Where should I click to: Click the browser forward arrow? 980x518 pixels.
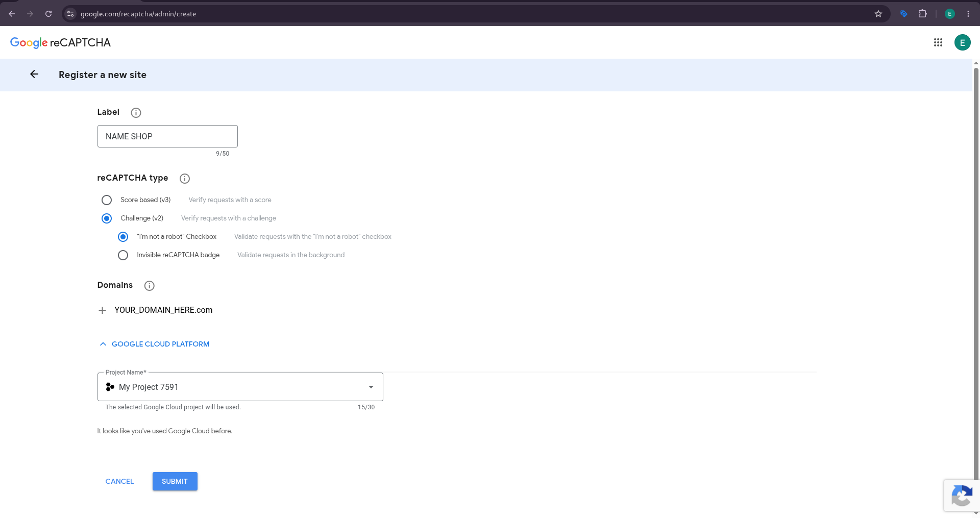[30, 14]
